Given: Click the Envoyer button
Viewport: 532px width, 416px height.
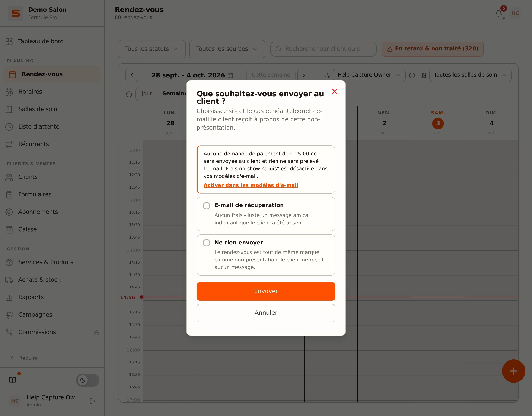Looking at the screenshot, I should [266, 291].
